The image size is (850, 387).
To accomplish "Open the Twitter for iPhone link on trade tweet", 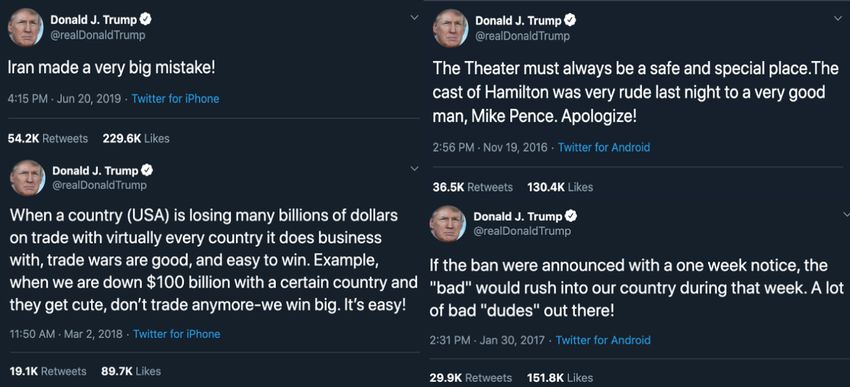I will 176,334.
